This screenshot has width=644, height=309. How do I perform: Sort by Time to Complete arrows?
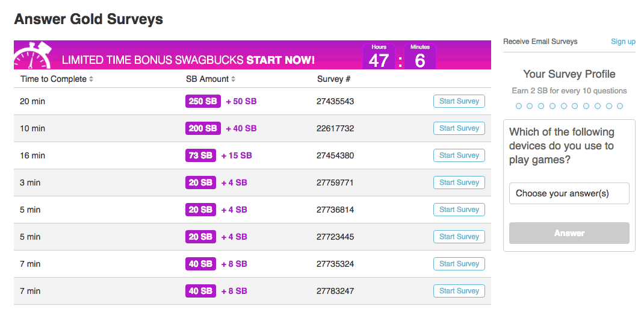91,80
